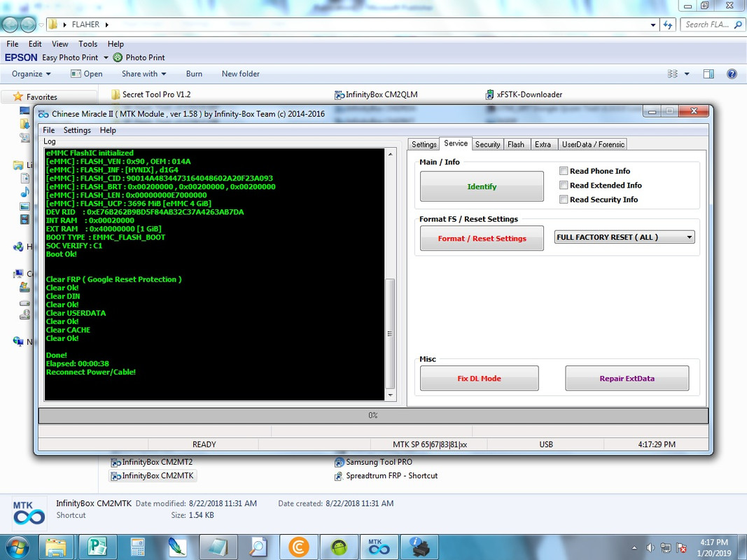Switch to the UserData / Forensic tab
The width and height of the screenshot is (747, 560).
pyautogui.click(x=593, y=144)
